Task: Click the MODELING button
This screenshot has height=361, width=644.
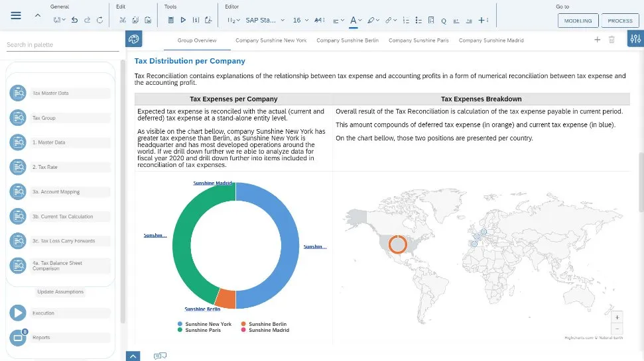Action: click(578, 21)
